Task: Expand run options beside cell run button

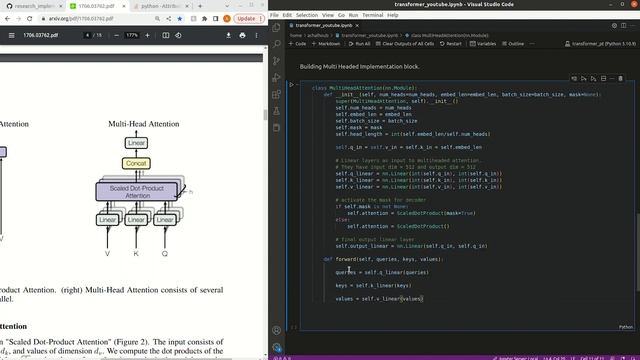Action: pos(297,84)
